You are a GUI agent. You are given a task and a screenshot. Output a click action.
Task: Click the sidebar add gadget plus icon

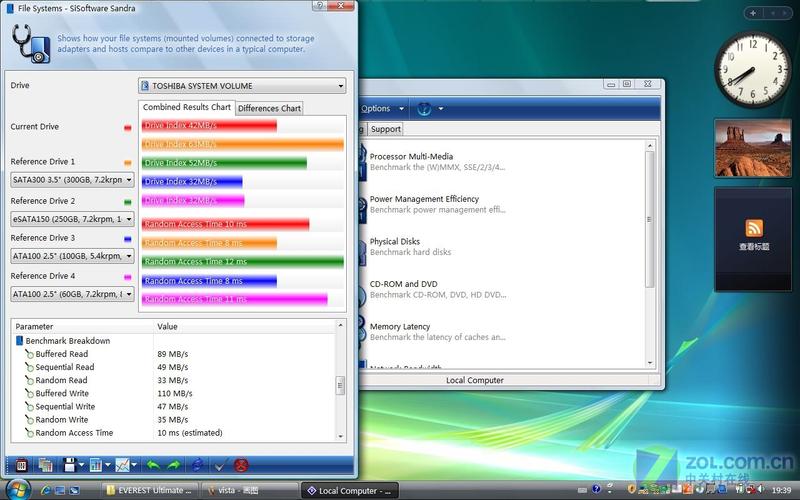(753, 13)
